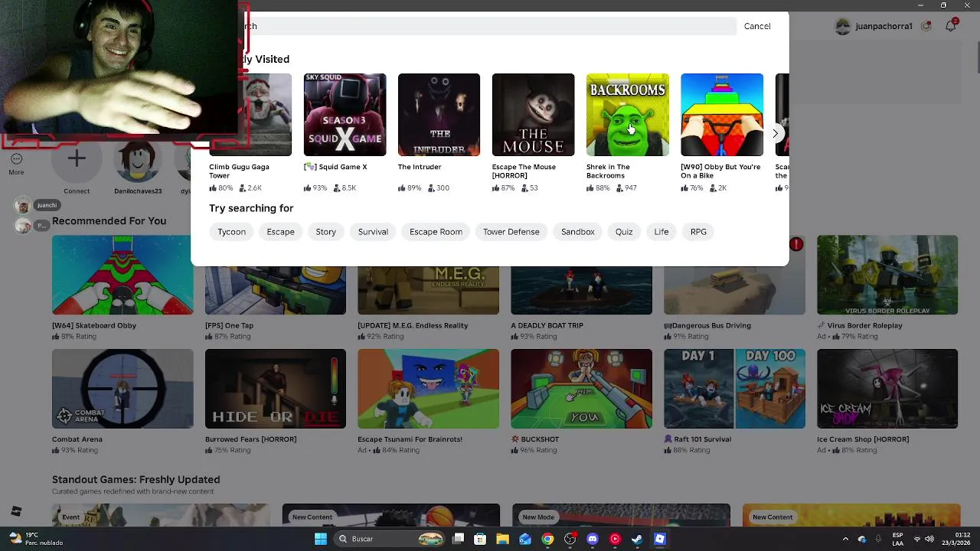Switch to Google Chrome in taskbar

click(x=547, y=539)
